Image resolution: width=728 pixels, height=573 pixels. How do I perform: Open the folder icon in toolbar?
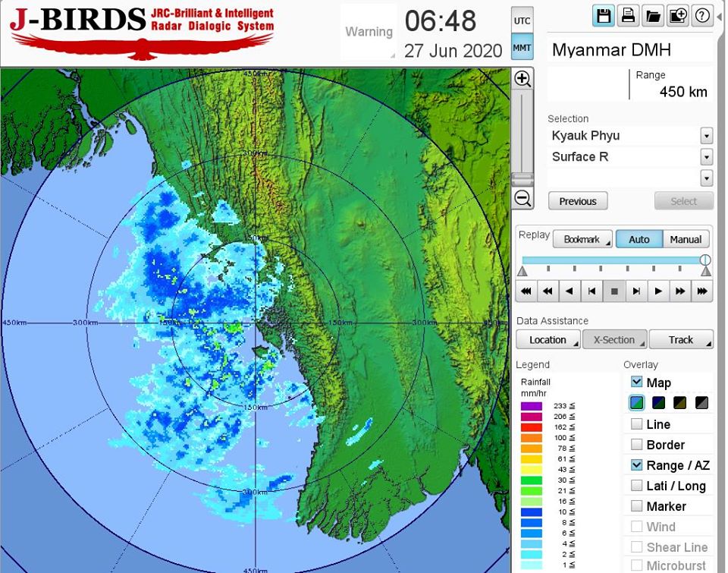coord(652,15)
